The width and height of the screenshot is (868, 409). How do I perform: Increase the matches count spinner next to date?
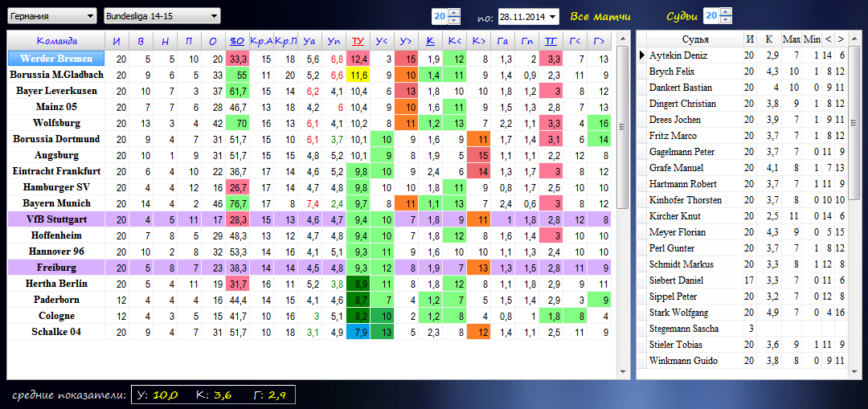[x=454, y=13]
